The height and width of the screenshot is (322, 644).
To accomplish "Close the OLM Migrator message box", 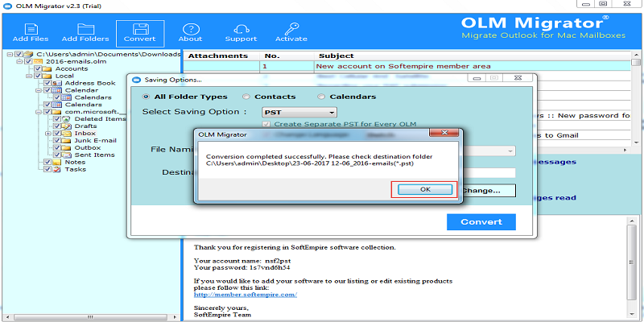I will (444, 133).
